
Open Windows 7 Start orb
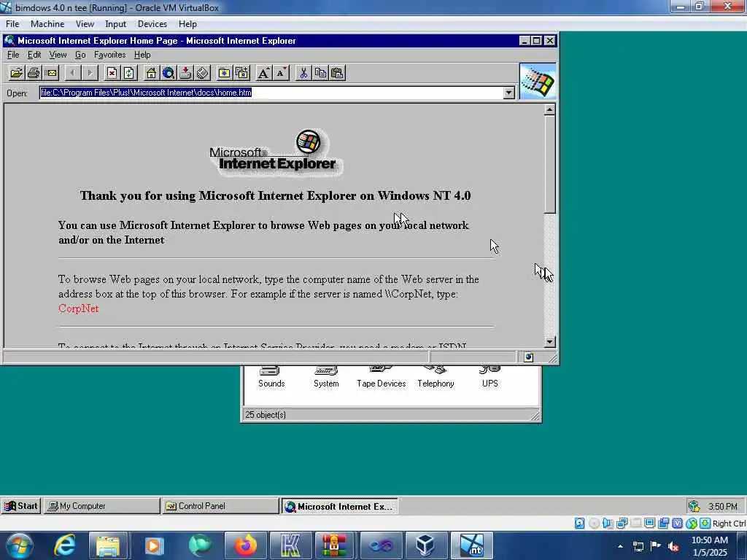tap(20, 545)
